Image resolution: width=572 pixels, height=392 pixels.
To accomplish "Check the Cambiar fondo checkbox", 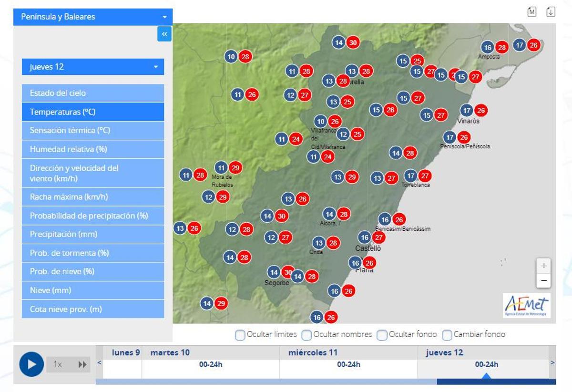I will point(447,335).
